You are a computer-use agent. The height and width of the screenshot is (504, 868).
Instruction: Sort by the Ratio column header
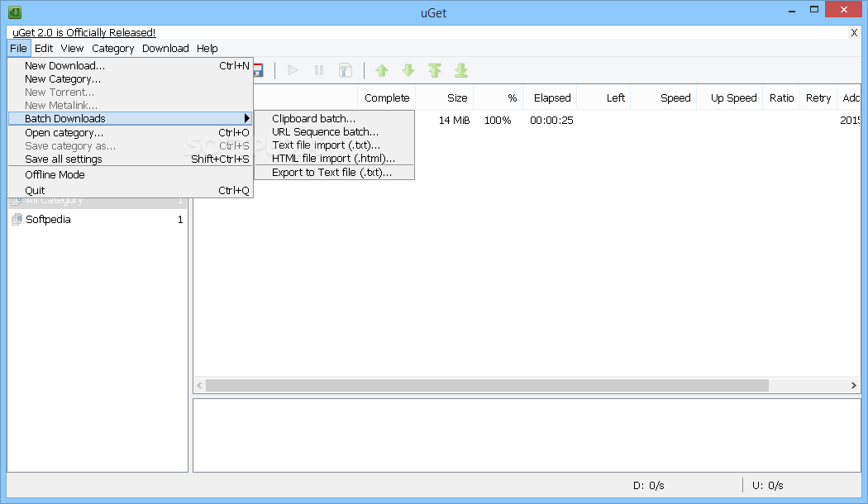click(x=781, y=98)
